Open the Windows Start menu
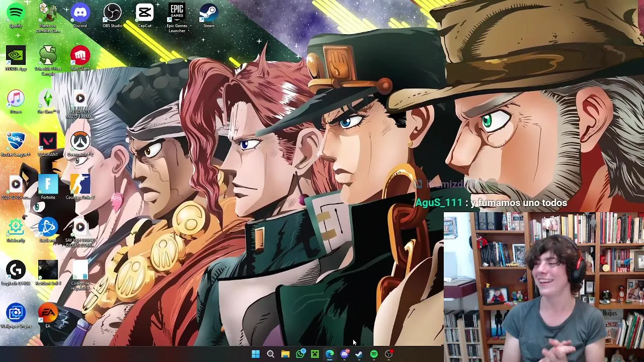Screen dimensions: 644x362 tap(256, 354)
